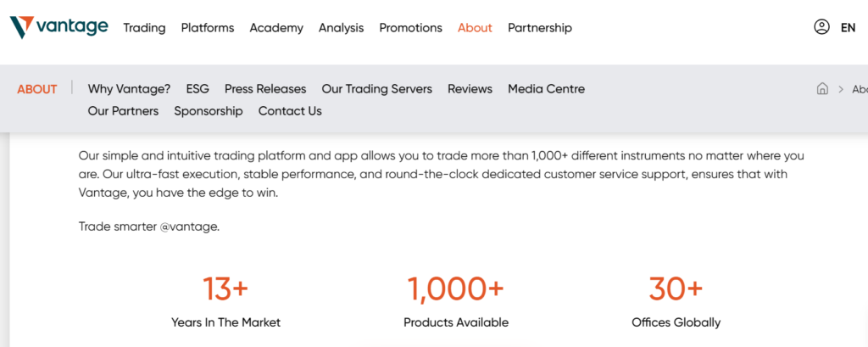Open the Partnership menu
Image resolution: width=868 pixels, height=347 pixels.
pos(540,28)
